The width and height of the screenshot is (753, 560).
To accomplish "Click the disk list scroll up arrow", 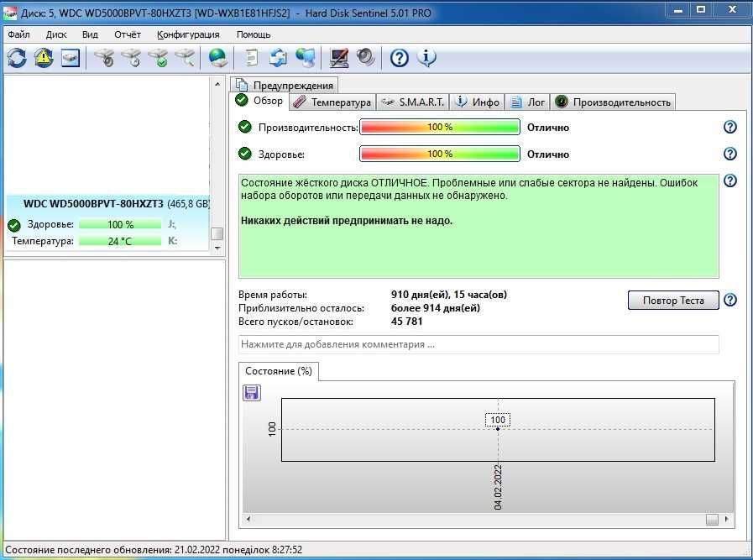I will click(217, 84).
